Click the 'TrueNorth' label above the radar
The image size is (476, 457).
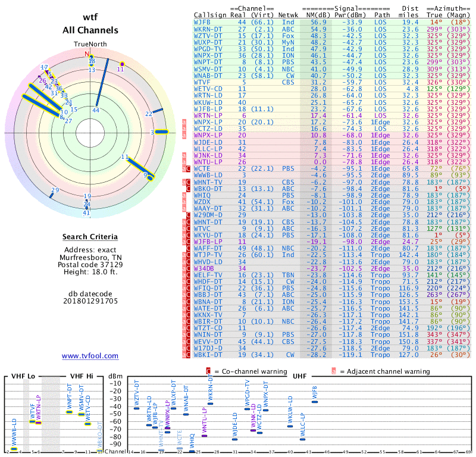click(90, 44)
